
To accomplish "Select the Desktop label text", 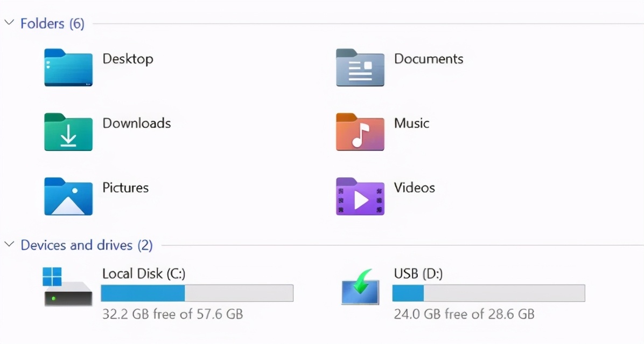I will coord(128,59).
